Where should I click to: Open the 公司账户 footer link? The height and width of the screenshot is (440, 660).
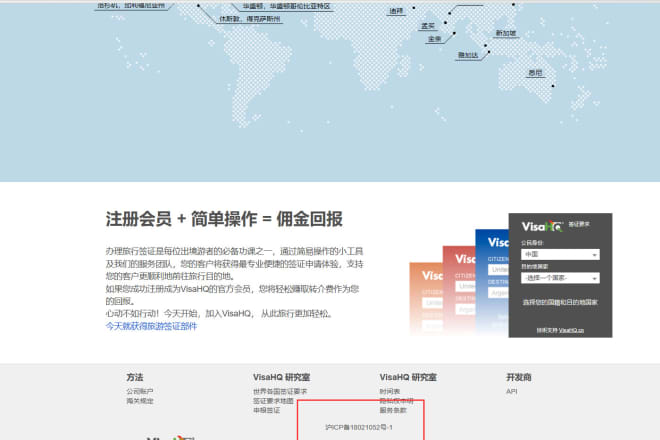pyautogui.click(x=140, y=391)
